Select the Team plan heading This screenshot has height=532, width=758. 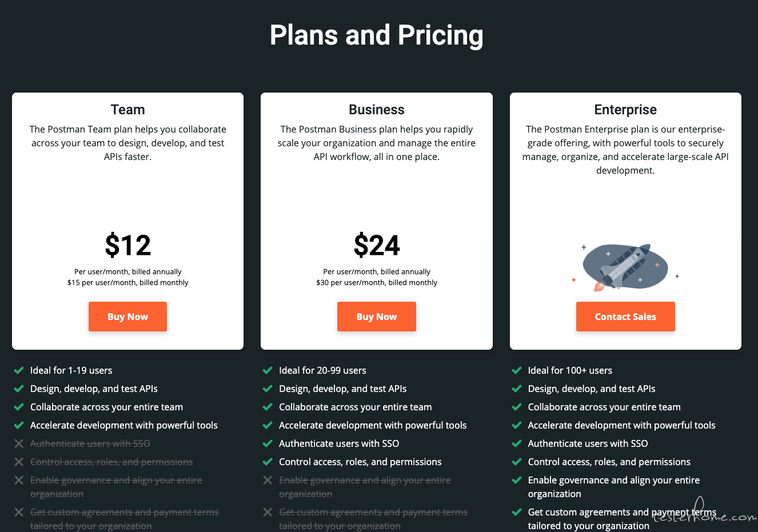127,110
